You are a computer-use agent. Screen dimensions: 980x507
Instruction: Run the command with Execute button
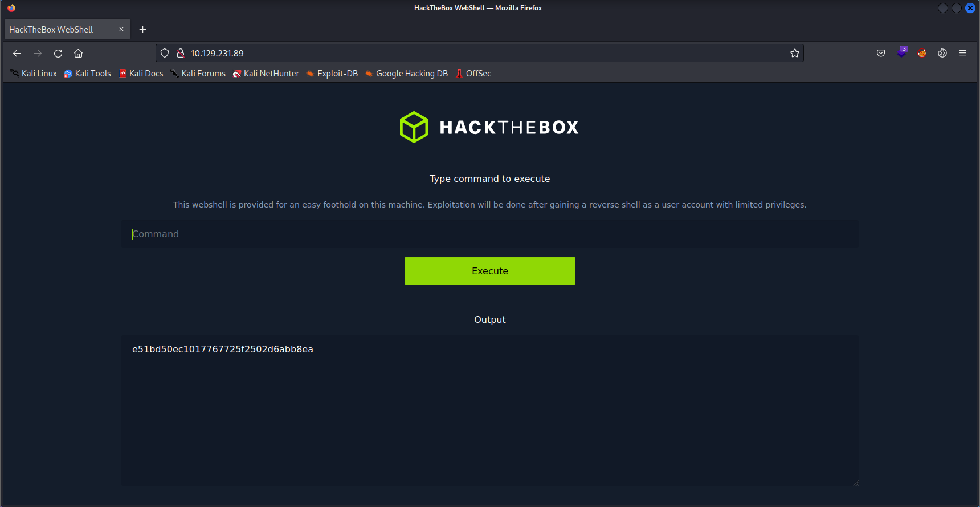490,271
